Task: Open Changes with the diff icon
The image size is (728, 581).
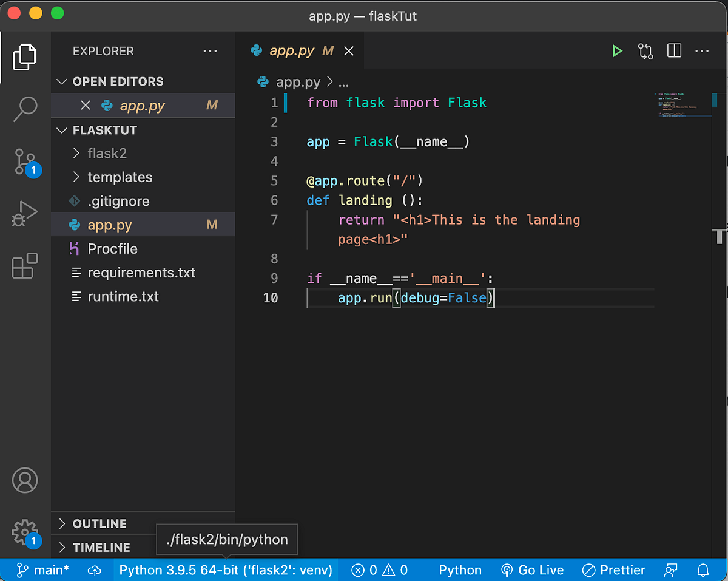Action: (x=645, y=51)
